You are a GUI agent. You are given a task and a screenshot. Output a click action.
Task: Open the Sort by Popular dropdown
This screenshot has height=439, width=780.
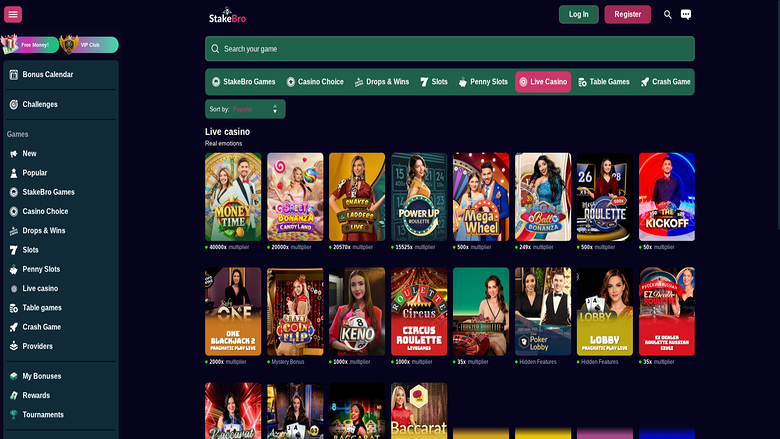pos(245,109)
